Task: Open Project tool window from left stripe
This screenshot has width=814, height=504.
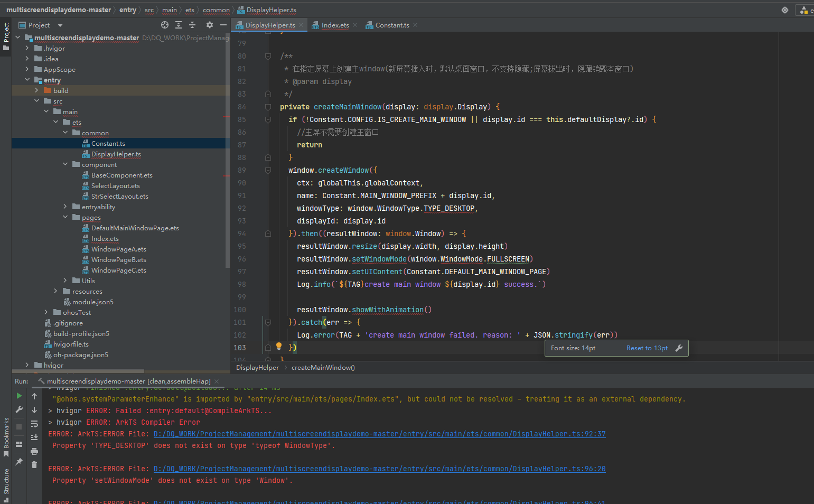Action: 6,36
